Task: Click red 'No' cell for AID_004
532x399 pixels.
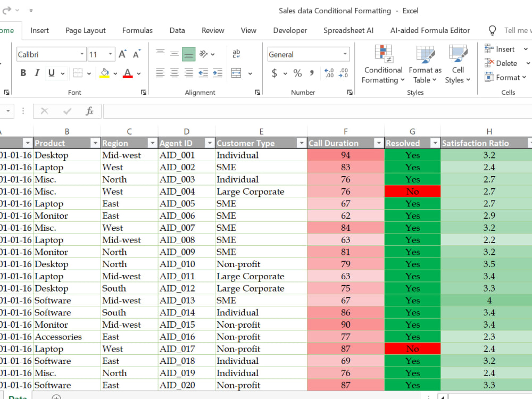Action: coord(413,192)
